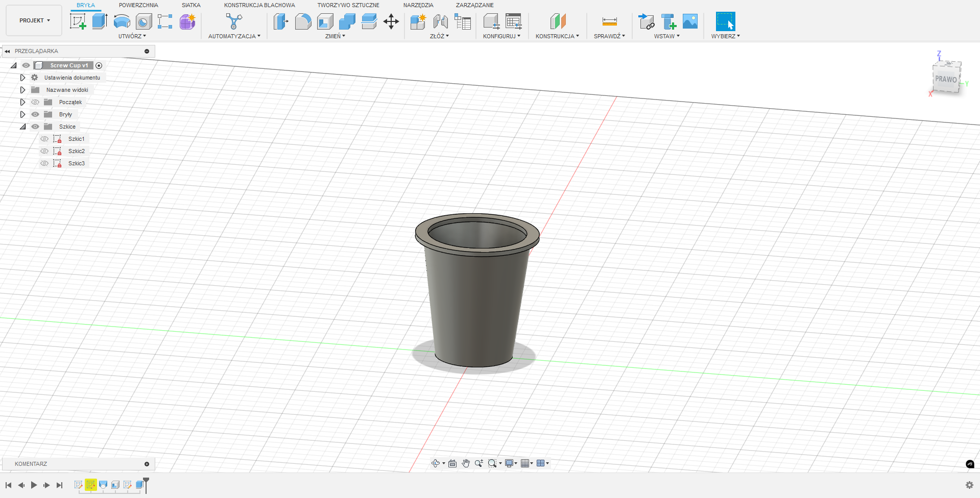980x498 pixels.
Task: Click the highlighted sketch feature in timeline
Action: (91, 485)
